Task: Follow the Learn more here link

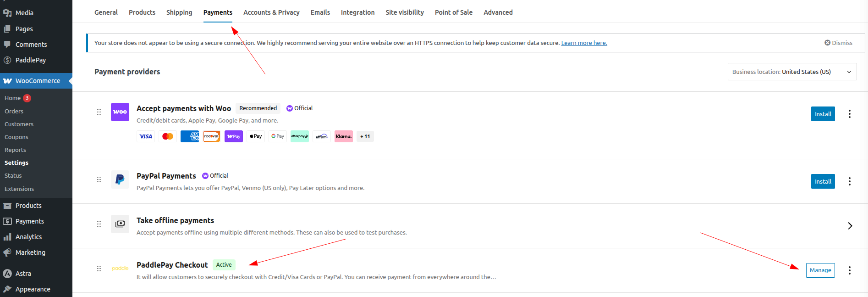Action: (584, 43)
